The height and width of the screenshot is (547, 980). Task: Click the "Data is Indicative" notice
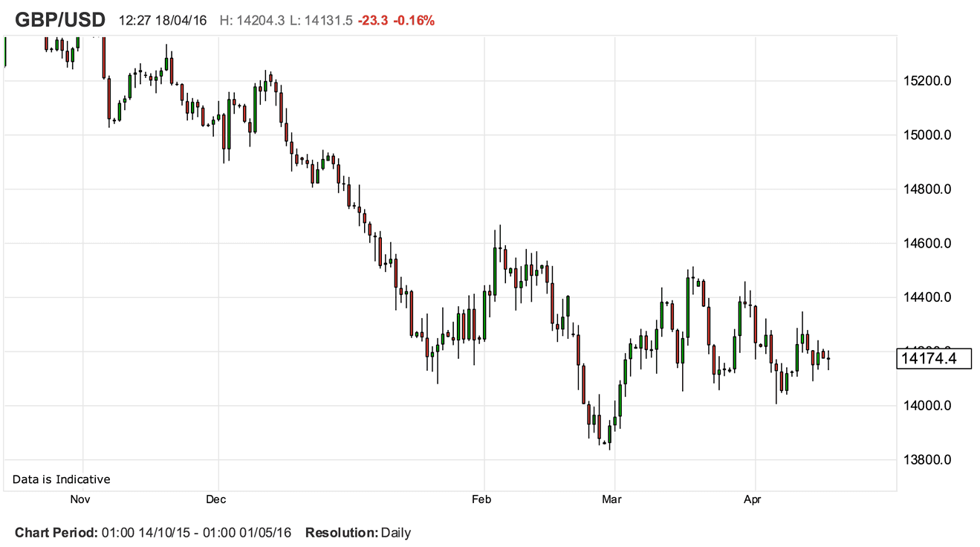[61, 479]
